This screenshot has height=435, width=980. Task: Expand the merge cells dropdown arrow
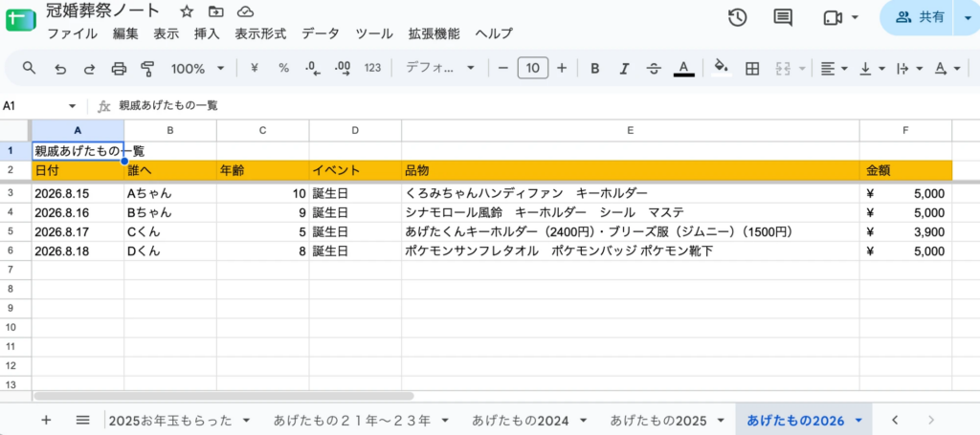click(803, 69)
